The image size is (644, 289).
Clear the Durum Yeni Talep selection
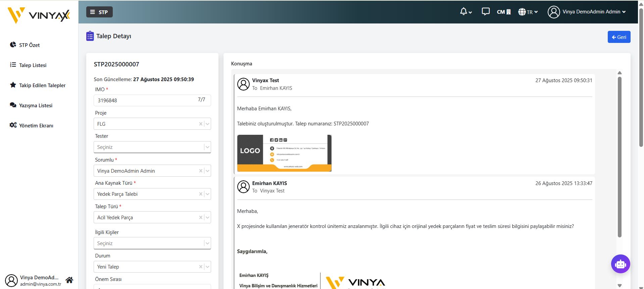coord(201,267)
